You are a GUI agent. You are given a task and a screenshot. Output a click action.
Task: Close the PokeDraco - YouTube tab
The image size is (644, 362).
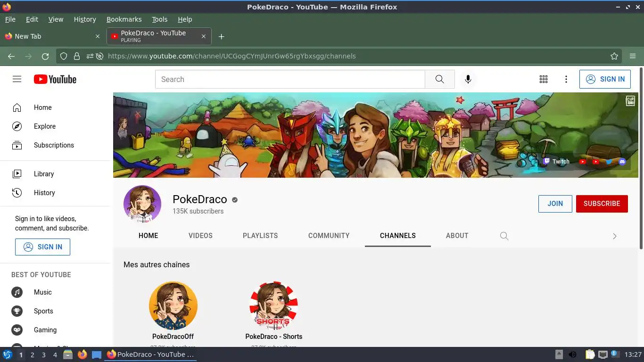point(204,36)
